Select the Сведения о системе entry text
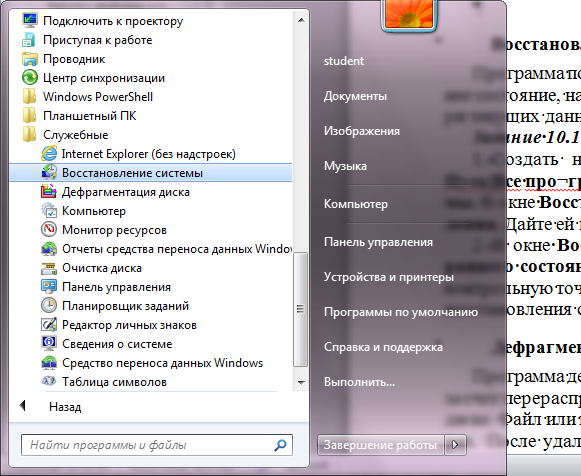Screen dimensions: 581x476 point(117,344)
